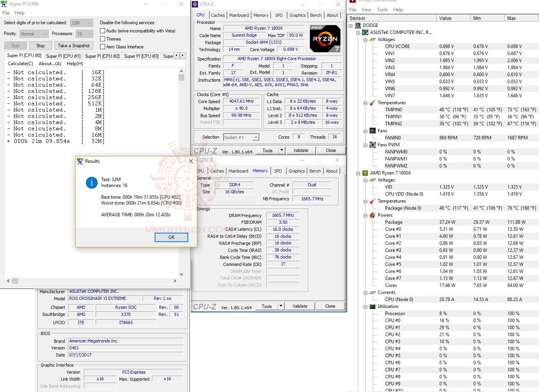Click the AMD Ryzen 7 logo in CPU-Z

click(x=325, y=38)
